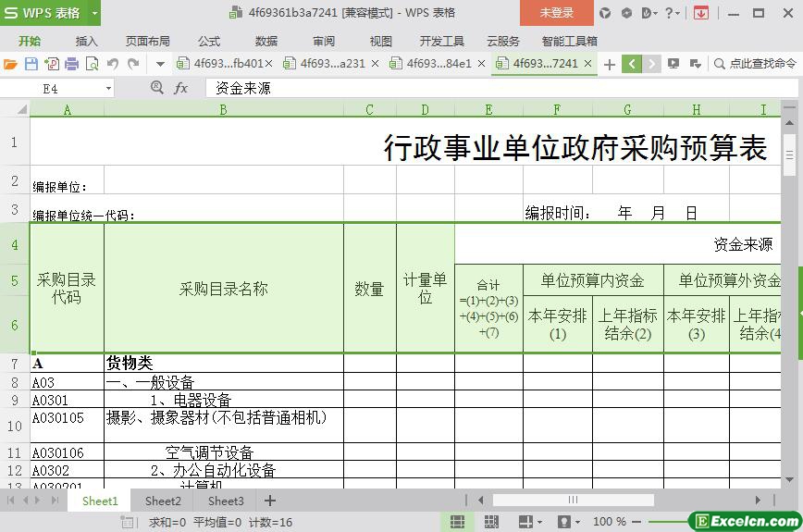Viewport: 803px width, 532px height.
Task: Click the Print icon in toolbar
Action: [72, 64]
